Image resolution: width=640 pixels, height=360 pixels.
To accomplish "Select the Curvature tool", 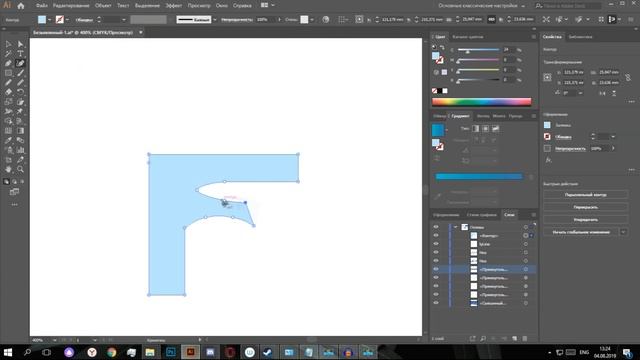I will tap(20, 63).
